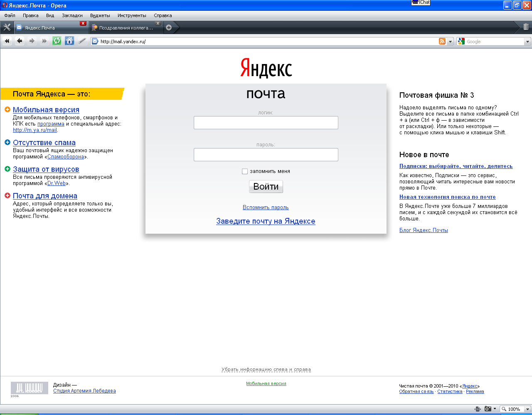Screen dimensions: 532x415
Task: Click the orange RSS feed icon
Action: [442, 41]
